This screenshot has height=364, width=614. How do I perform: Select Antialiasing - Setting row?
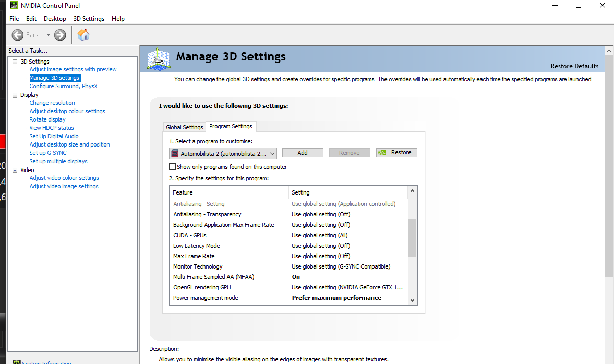click(x=289, y=204)
